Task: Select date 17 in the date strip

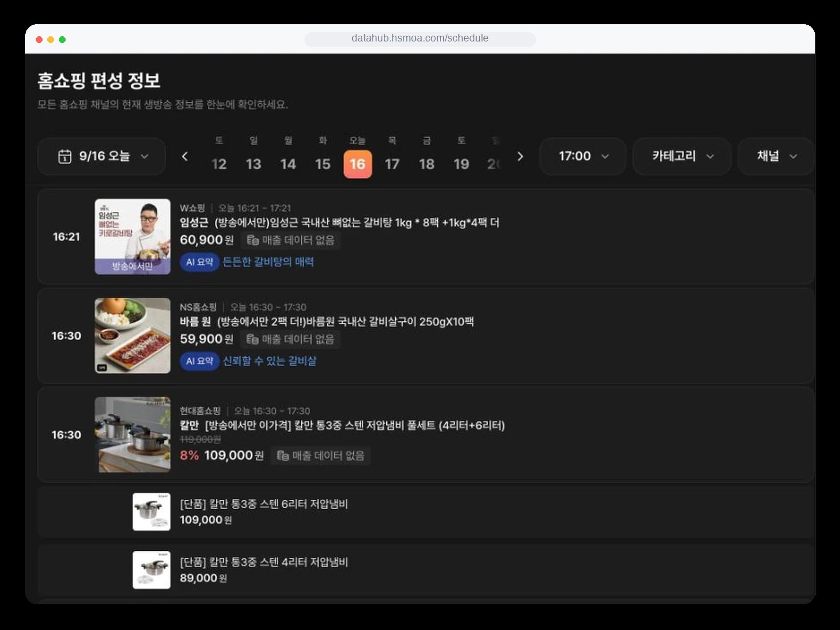Action: (392, 164)
